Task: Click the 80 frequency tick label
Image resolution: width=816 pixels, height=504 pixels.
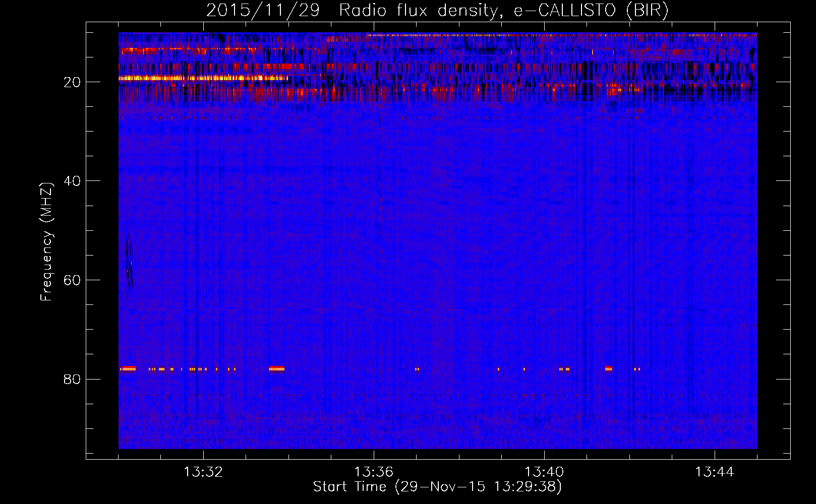Action: tap(73, 379)
